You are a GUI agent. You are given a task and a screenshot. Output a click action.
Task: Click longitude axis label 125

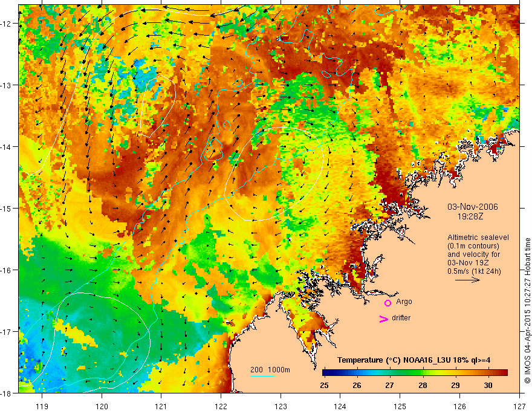(400, 406)
